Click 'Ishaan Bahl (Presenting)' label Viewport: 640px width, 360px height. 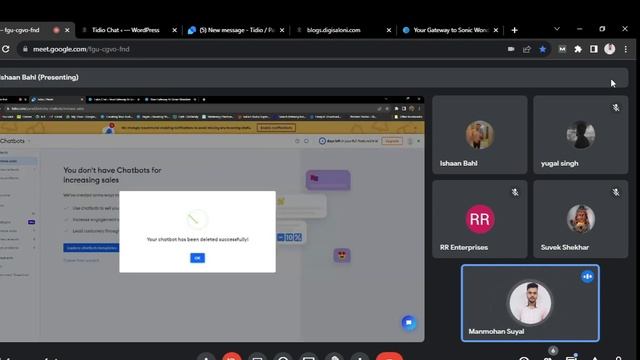tap(39, 77)
